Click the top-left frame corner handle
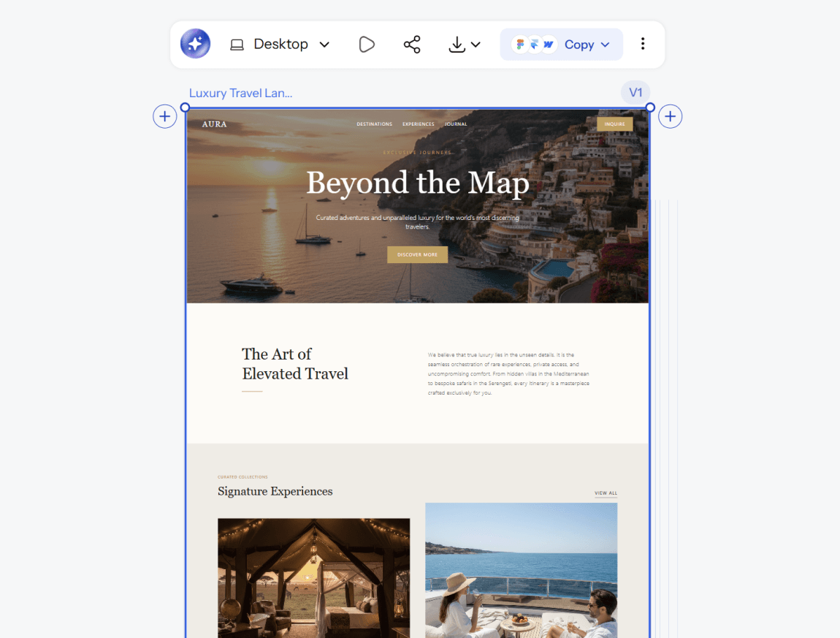The width and height of the screenshot is (840, 638). [186, 107]
